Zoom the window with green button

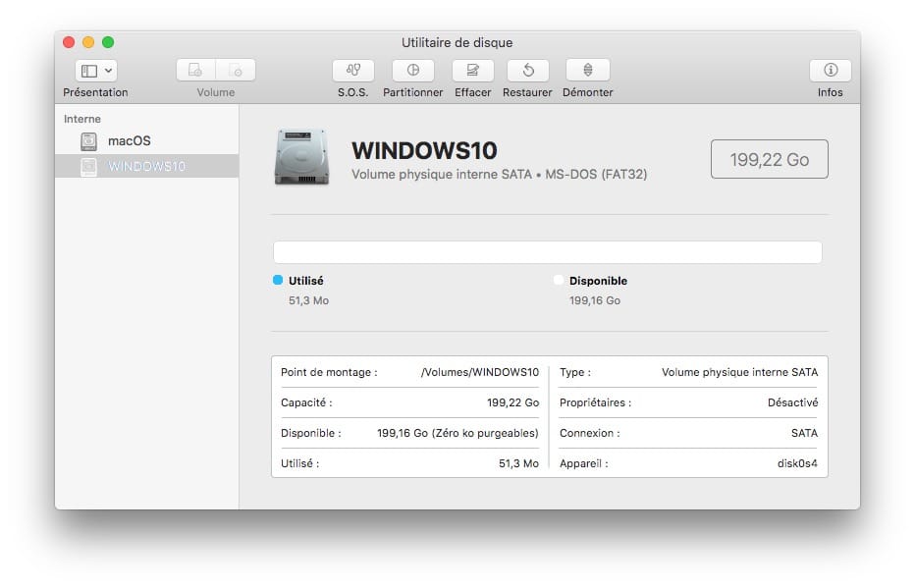pyautogui.click(x=108, y=42)
